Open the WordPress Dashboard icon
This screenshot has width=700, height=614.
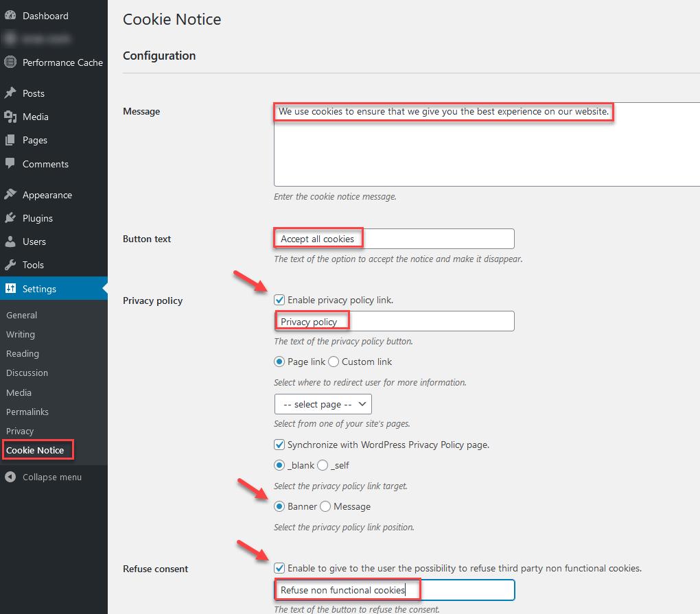[10, 15]
